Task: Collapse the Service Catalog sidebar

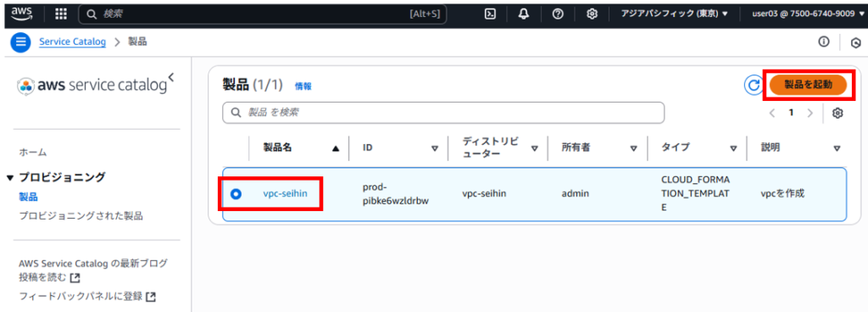Action: [171, 77]
